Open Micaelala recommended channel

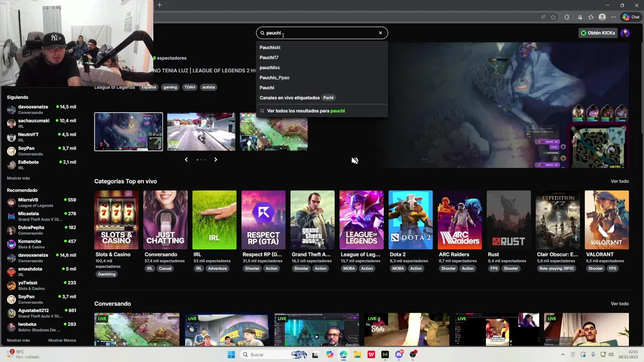[42, 216]
